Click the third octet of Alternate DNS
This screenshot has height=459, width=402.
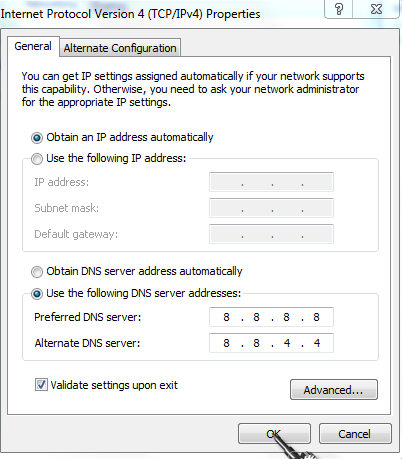coord(287,343)
